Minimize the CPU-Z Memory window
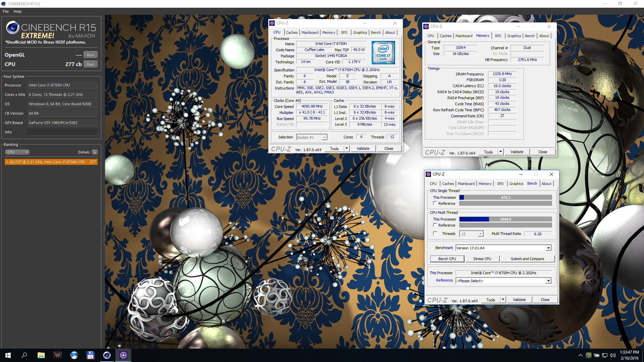The width and height of the screenshot is (644, 362). click(519, 26)
